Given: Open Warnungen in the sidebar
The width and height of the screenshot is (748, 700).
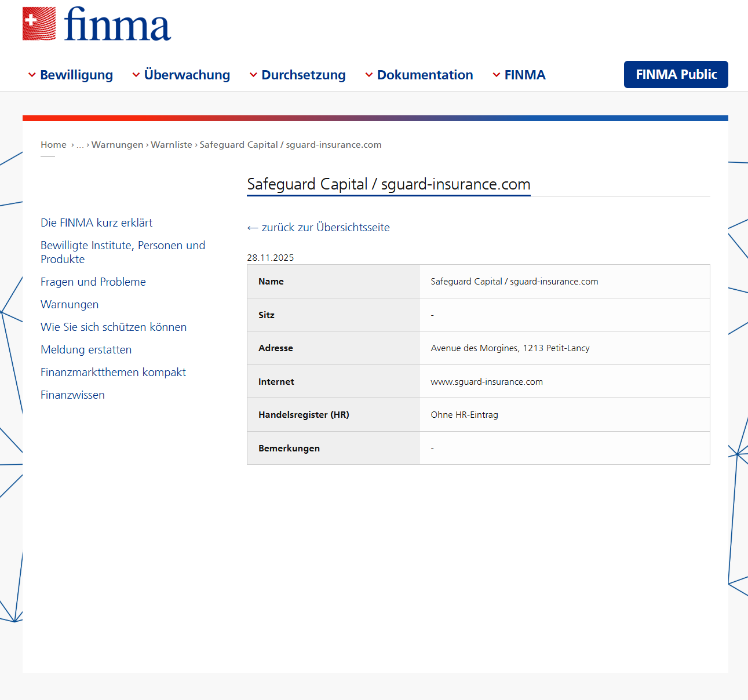Looking at the screenshot, I should (x=70, y=305).
